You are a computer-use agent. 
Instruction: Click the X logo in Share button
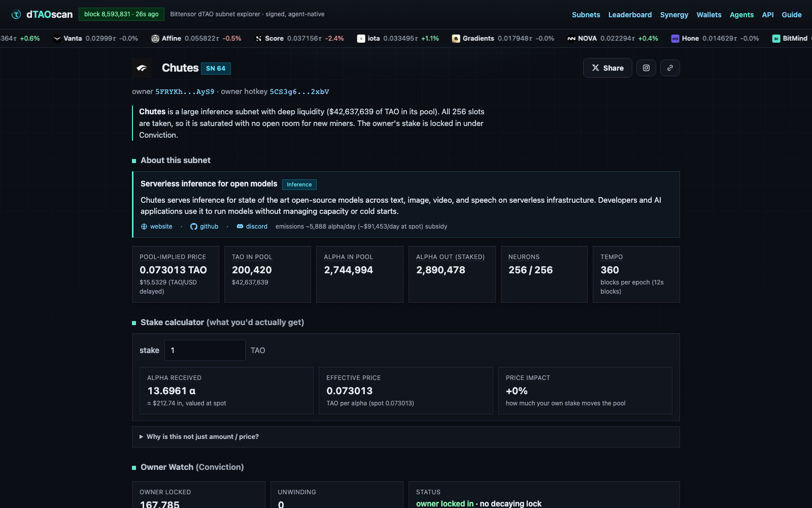595,68
